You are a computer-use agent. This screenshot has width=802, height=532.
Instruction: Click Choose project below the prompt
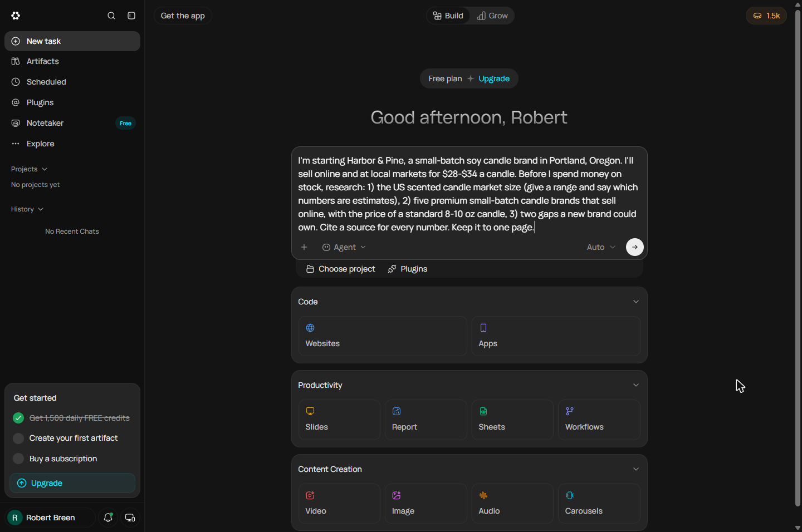[341, 269]
